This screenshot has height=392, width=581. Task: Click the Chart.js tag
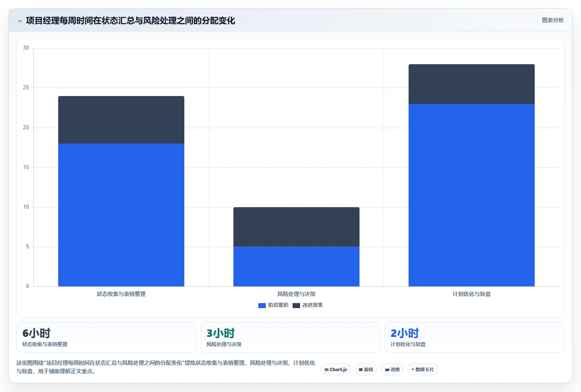pyautogui.click(x=336, y=369)
